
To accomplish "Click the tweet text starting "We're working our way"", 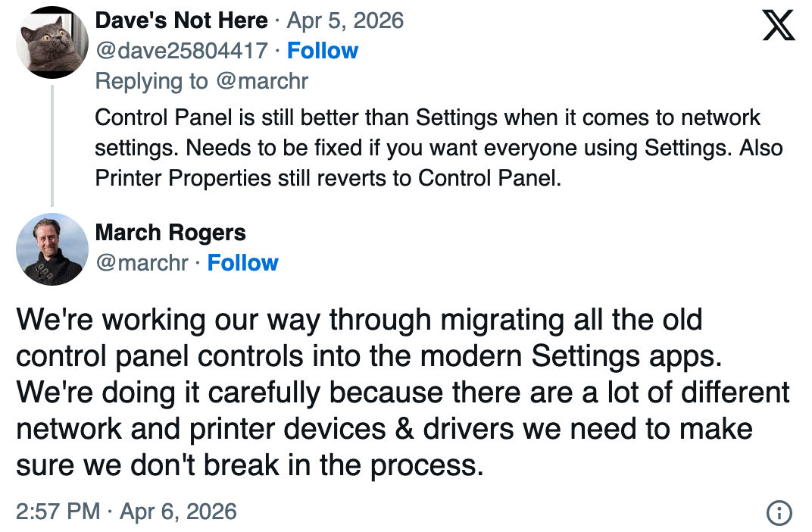I will tap(359, 319).
